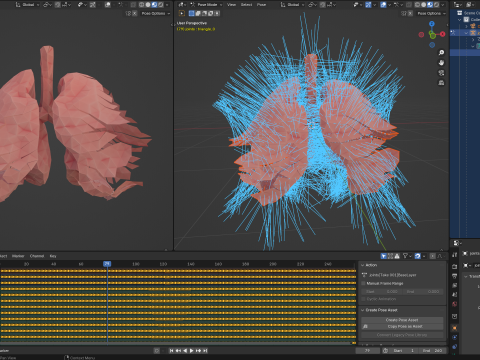
Task: Toggle overlays in left viewport
Action: tap(108, 5)
